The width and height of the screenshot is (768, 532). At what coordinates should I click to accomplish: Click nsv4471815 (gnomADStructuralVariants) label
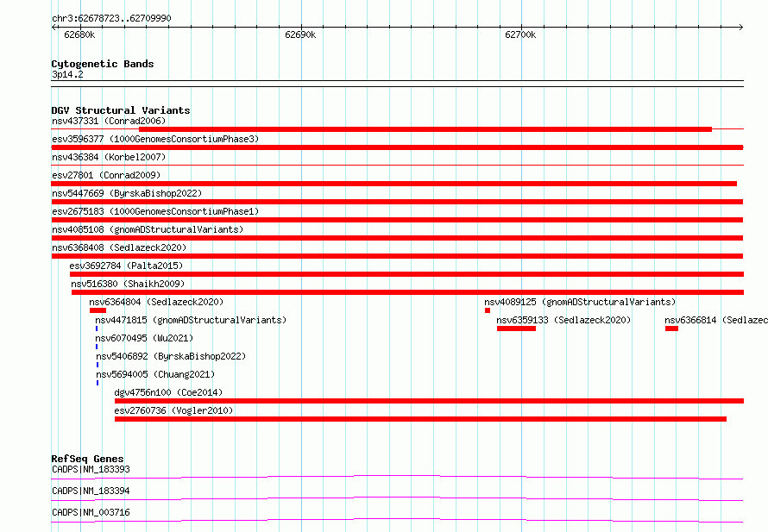(x=191, y=320)
